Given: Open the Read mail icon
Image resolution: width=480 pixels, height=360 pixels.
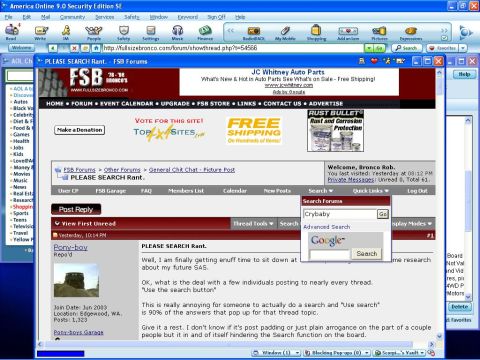Looking at the screenshot, I should coord(12,33).
